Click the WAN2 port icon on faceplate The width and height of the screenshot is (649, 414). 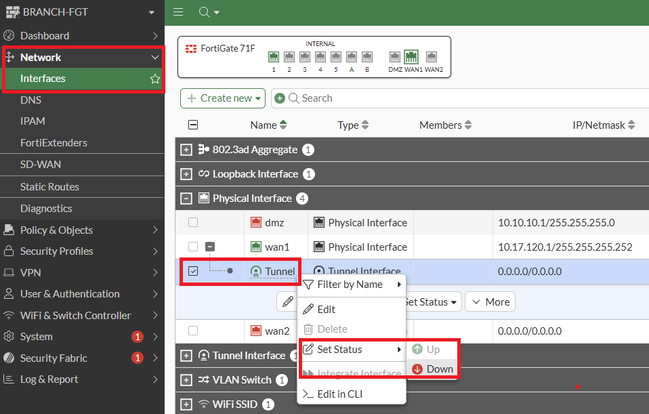coord(431,57)
